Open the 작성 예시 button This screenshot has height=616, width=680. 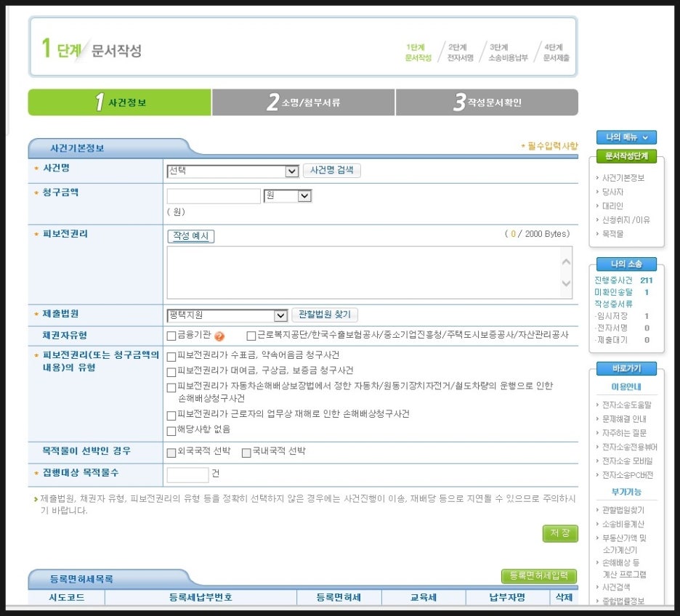(x=191, y=236)
